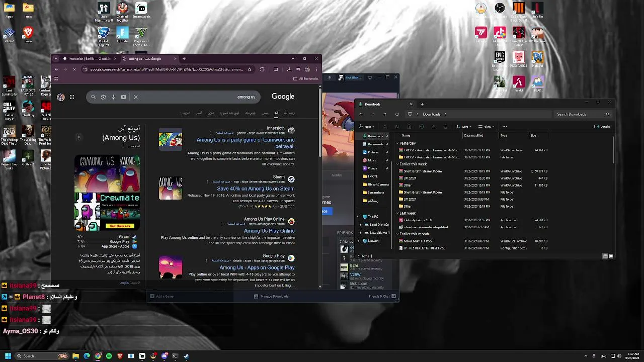The image size is (644, 362).
Task: Click the Search Downloads field
Action: (x=584, y=114)
